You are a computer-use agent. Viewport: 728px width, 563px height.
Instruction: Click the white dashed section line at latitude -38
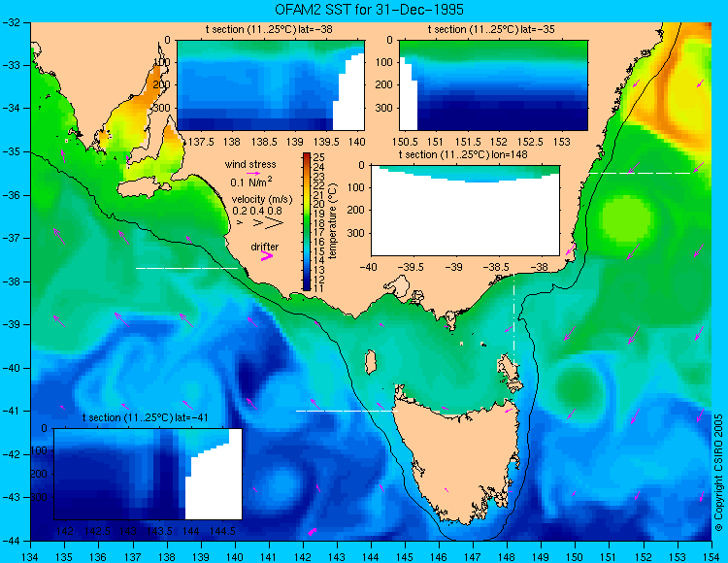pos(186,268)
